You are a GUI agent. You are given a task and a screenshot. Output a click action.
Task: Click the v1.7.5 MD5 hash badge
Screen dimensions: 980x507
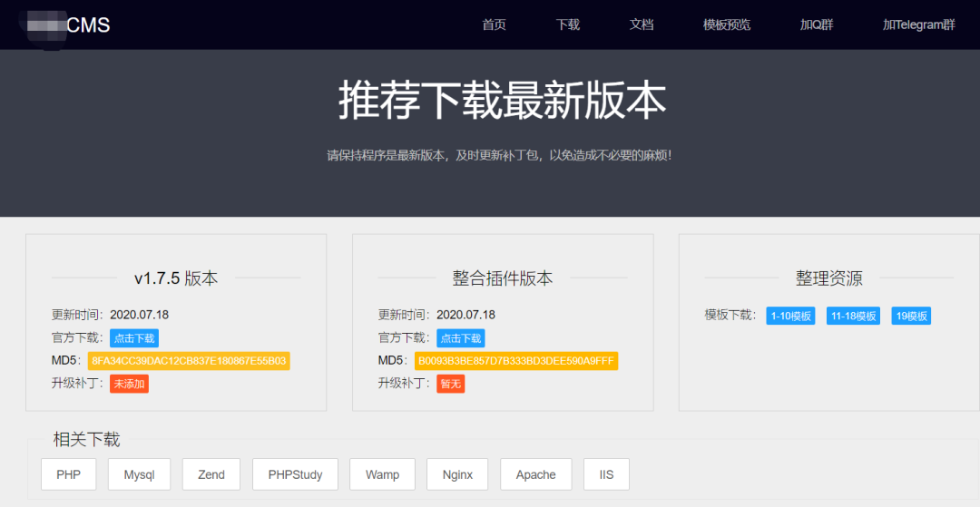point(189,361)
